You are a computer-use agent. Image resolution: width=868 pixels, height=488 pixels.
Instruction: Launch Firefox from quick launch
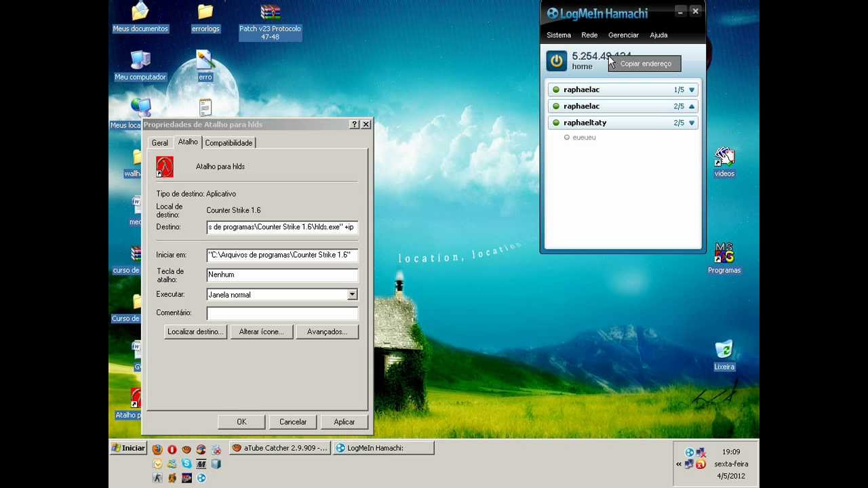tap(157, 449)
